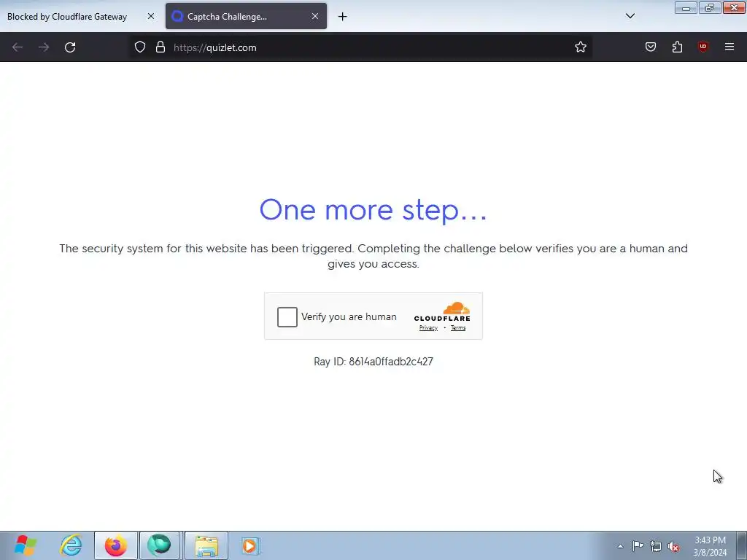Click Show desktop strip at taskbar end

(x=742, y=545)
